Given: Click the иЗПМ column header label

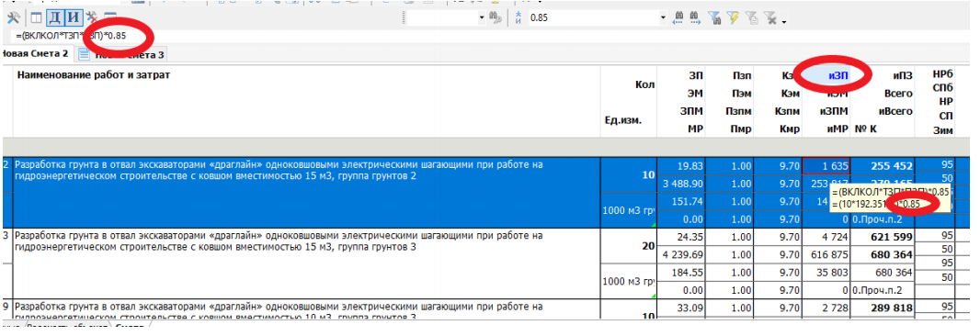Looking at the screenshot, I should click(x=835, y=111).
